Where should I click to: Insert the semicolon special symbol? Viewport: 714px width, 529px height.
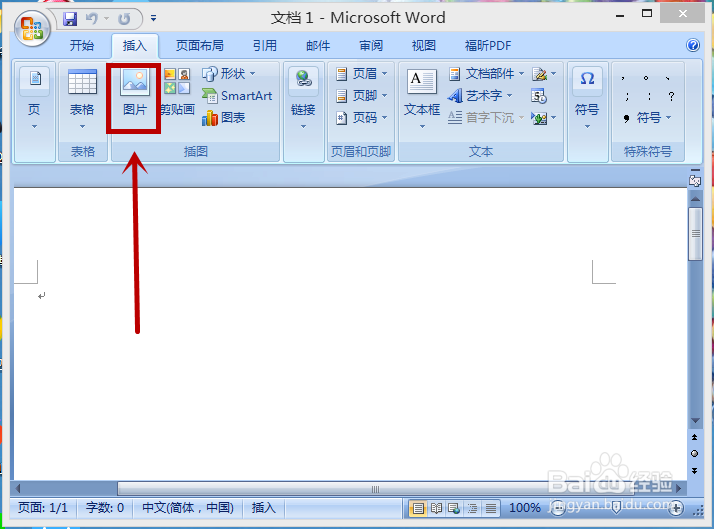[627, 96]
